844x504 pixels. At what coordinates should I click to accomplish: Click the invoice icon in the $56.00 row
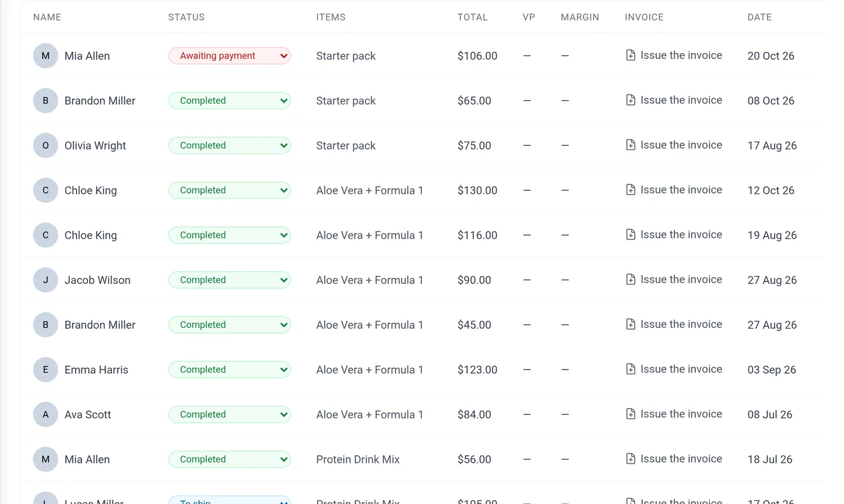point(631,459)
